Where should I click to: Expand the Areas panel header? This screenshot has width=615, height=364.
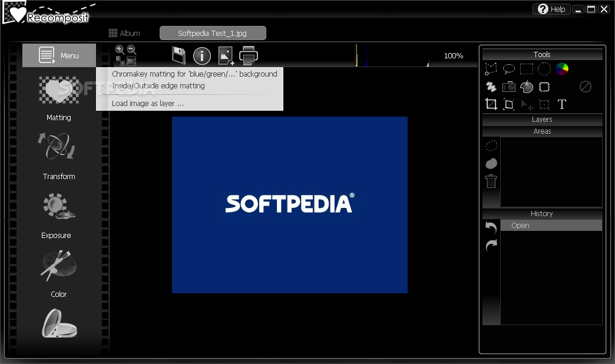(x=543, y=131)
